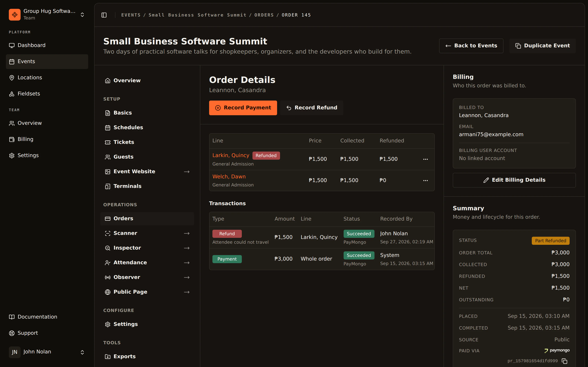This screenshot has height=367, width=588.
Task: Go to Dashboard in platform sidebar
Action: click(47, 45)
